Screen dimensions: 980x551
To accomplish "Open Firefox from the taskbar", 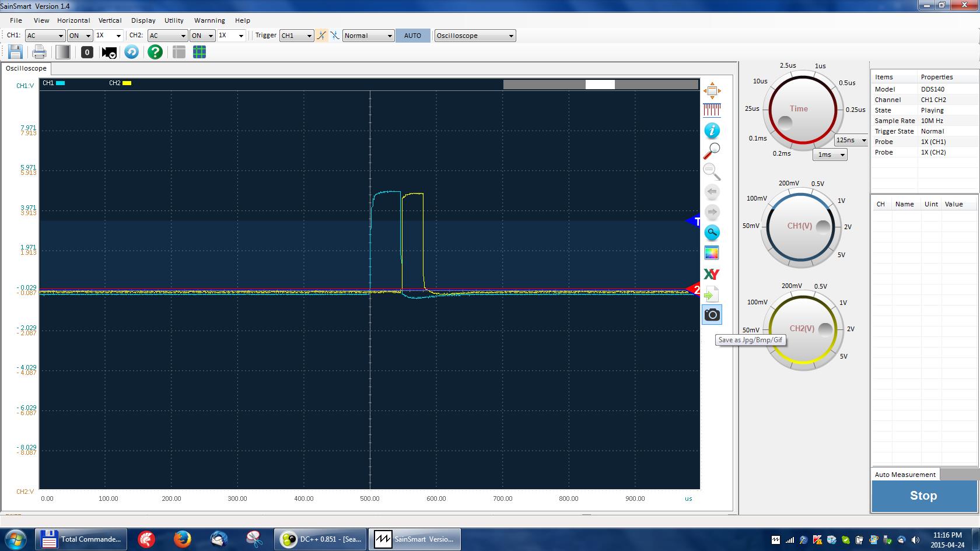I will click(183, 539).
